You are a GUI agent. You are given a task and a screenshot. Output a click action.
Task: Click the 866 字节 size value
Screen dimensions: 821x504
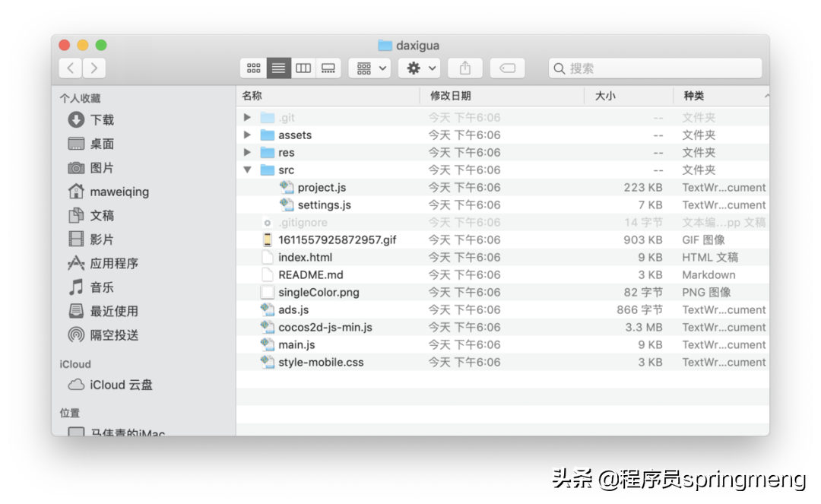[x=640, y=309]
